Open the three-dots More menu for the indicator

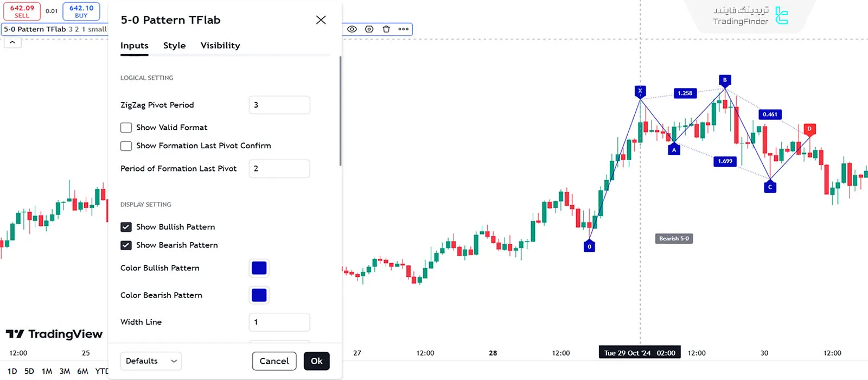point(403,29)
